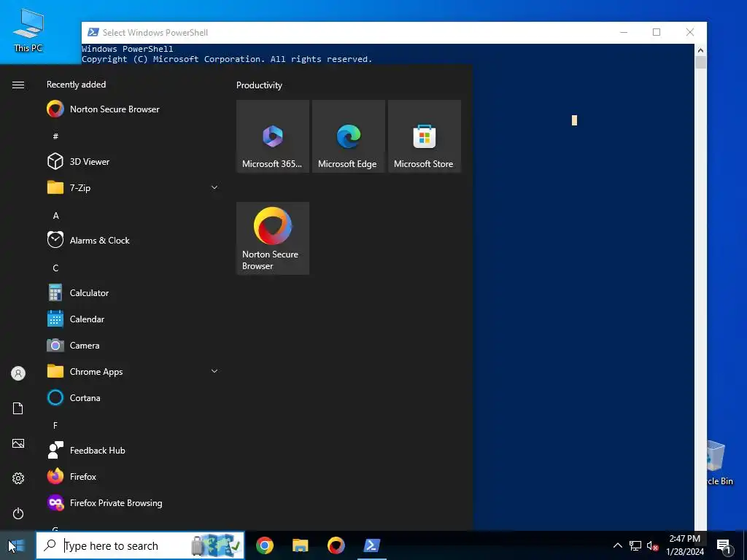Open Pictures from Start sidebar
Viewport: 747px width, 560px height.
(x=18, y=443)
